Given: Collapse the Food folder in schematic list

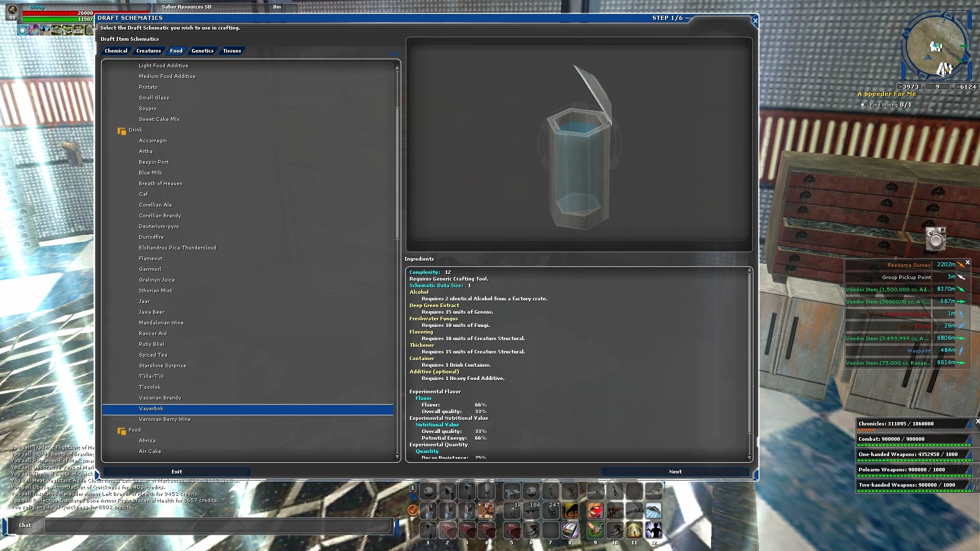Looking at the screenshot, I should pyautogui.click(x=121, y=431).
